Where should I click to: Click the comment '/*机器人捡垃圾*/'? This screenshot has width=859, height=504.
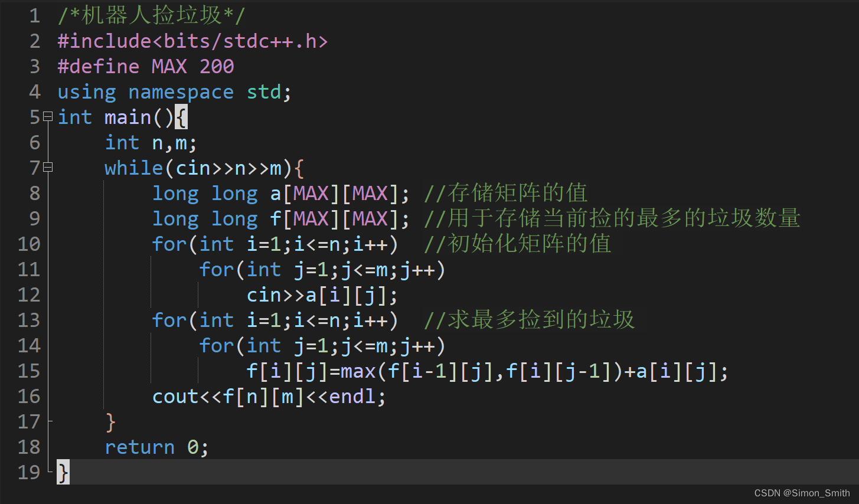click(151, 16)
